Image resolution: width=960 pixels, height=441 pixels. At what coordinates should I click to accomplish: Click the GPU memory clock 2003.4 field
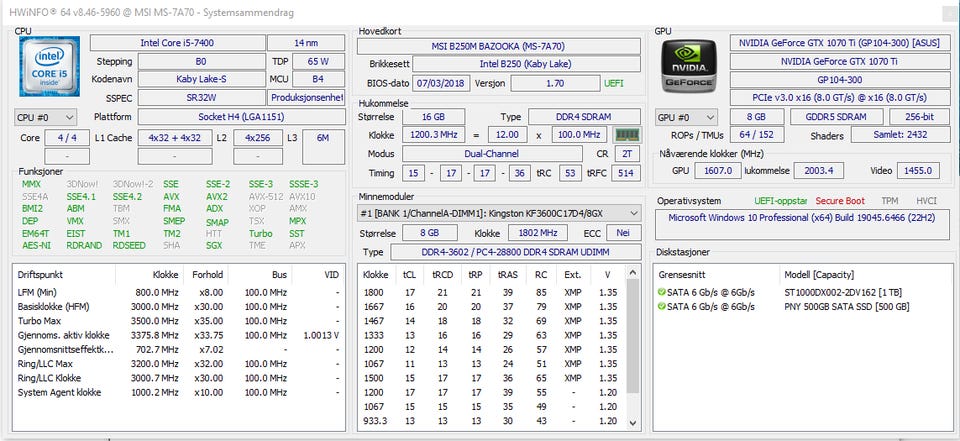[819, 171]
